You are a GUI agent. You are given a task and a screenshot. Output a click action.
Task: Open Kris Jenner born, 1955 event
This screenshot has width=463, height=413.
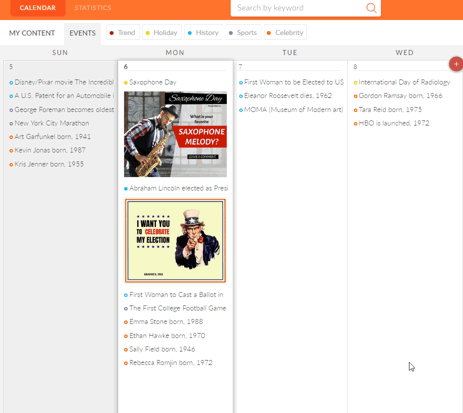click(46, 164)
